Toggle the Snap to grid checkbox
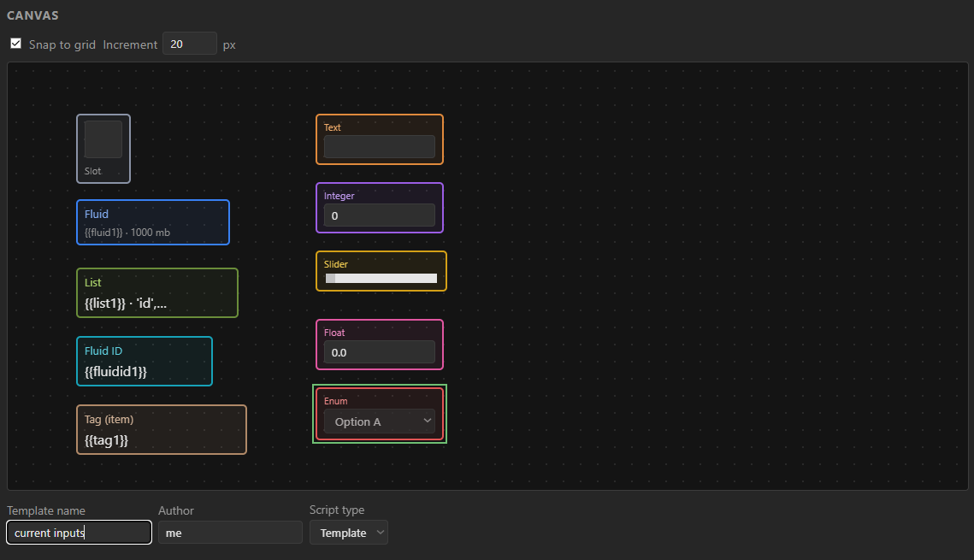 pyautogui.click(x=16, y=44)
